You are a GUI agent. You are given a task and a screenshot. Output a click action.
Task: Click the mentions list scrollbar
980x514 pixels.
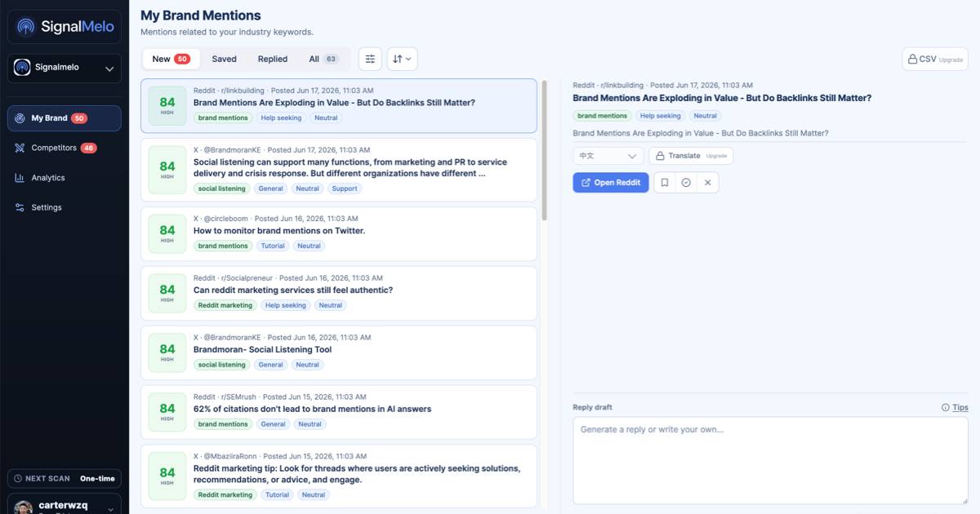pyautogui.click(x=545, y=151)
